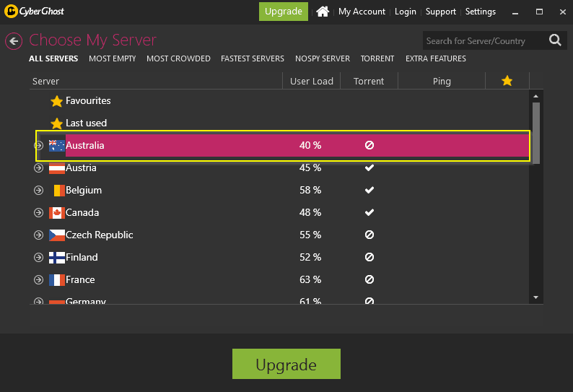This screenshot has height=392, width=573.
Task: Click the large bottom Upgrade button
Action: [x=286, y=364]
